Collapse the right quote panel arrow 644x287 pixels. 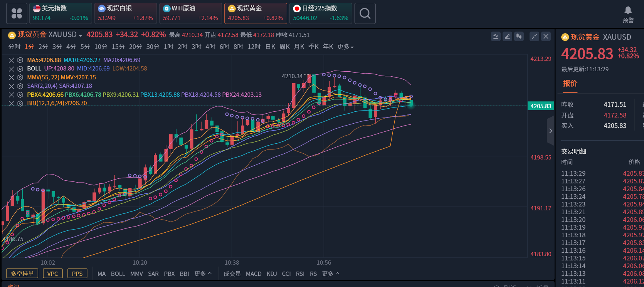[551, 131]
